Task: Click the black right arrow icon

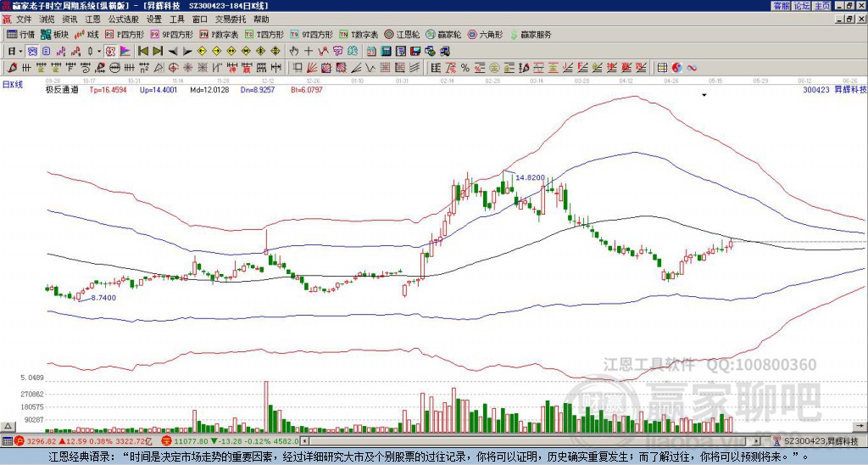Action: click(x=187, y=52)
